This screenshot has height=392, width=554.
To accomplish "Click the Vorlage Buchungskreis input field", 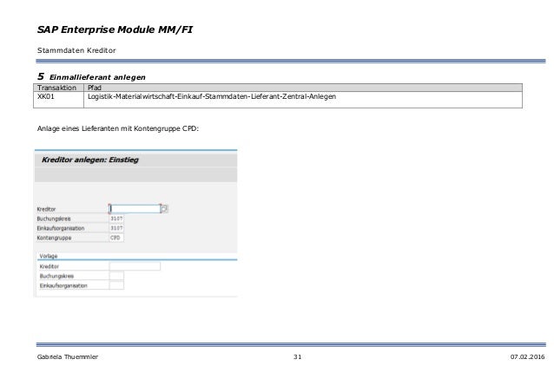I will pos(116,276).
